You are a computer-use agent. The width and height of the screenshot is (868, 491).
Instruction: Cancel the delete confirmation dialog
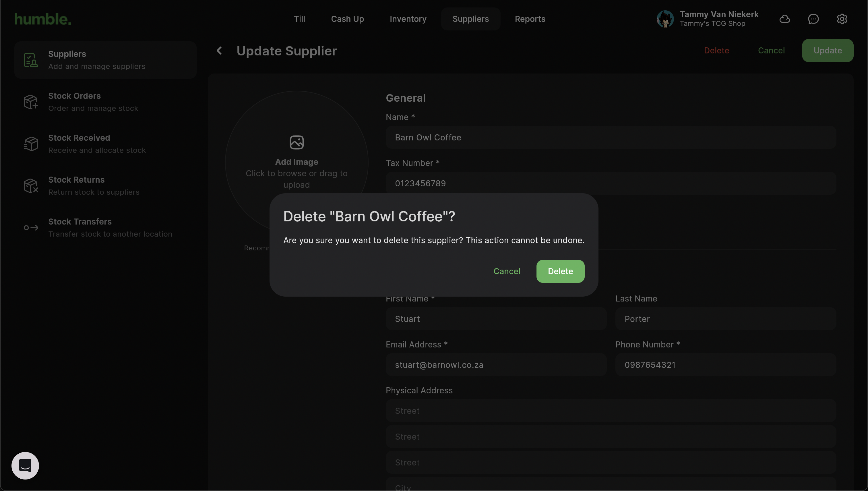(506, 271)
